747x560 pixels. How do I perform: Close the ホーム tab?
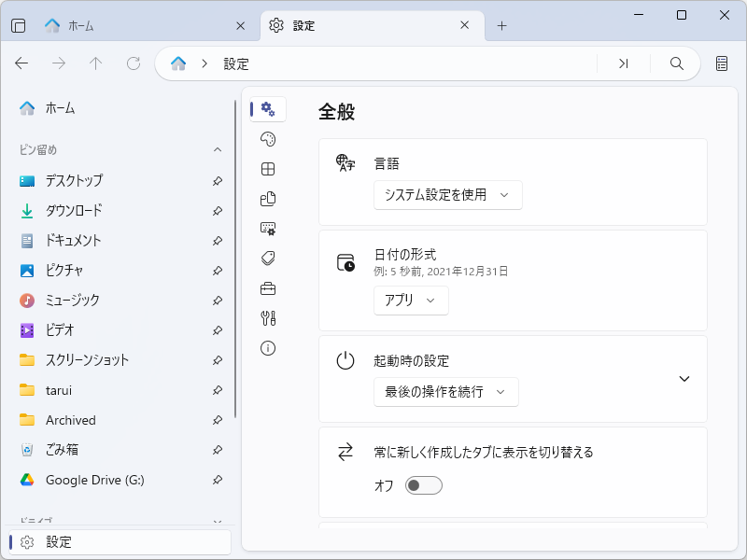click(x=241, y=26)
